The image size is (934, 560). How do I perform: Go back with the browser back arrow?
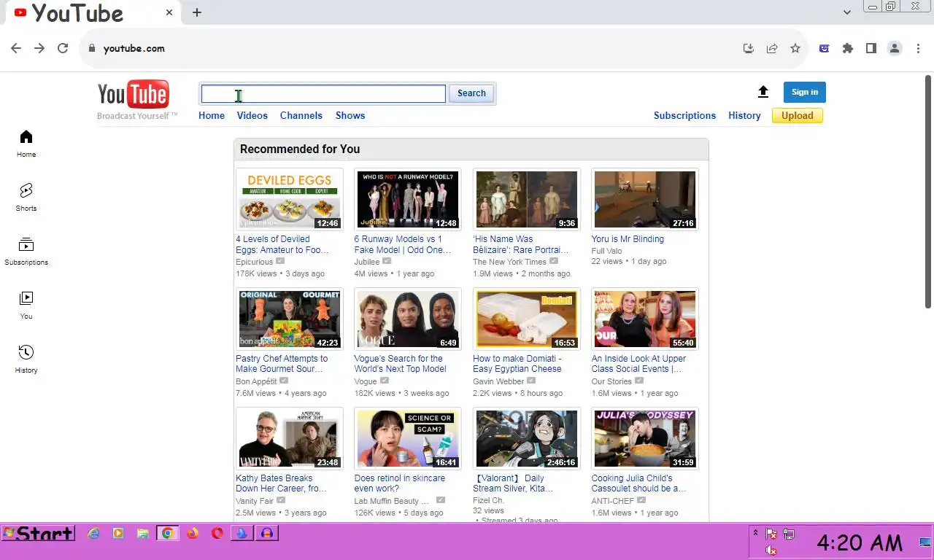16,48
